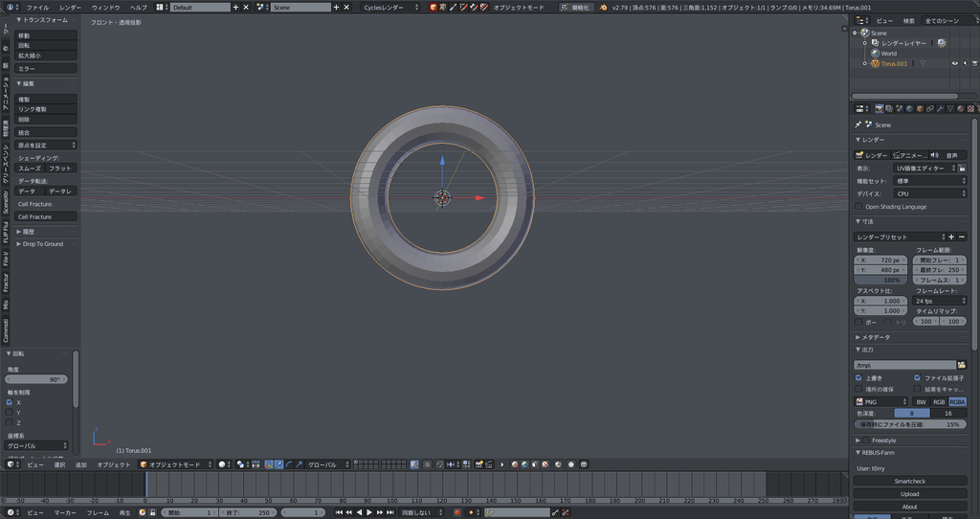
Task: Click the OpenGL render animation clapper icon
Action: click(489, 464)
